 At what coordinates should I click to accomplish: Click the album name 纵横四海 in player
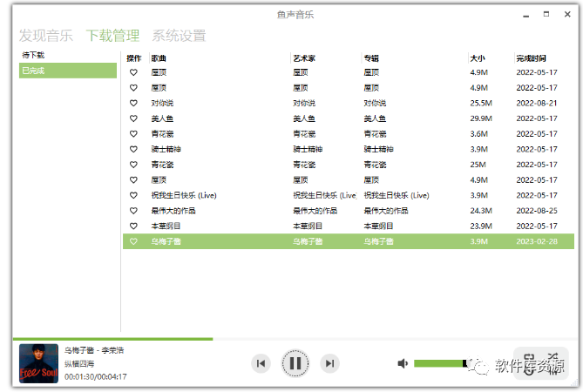79,363
